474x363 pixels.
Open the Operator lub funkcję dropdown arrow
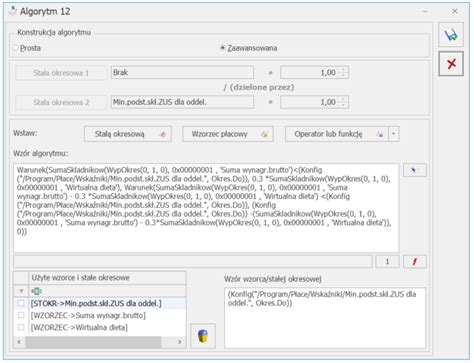[x=393, y=134]
